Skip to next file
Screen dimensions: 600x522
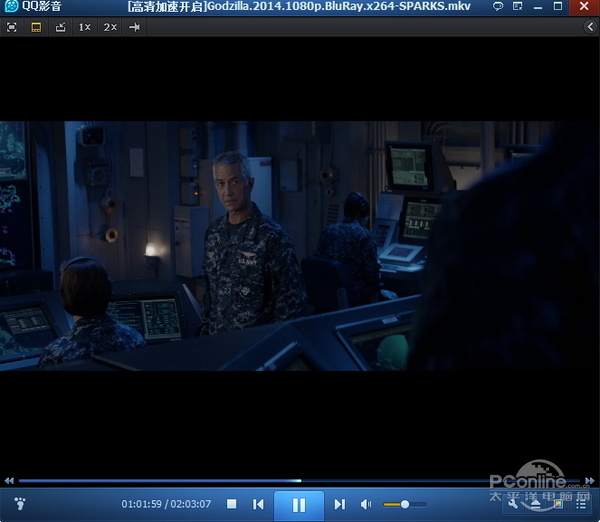pyautogui.click(x=339, y=504)
